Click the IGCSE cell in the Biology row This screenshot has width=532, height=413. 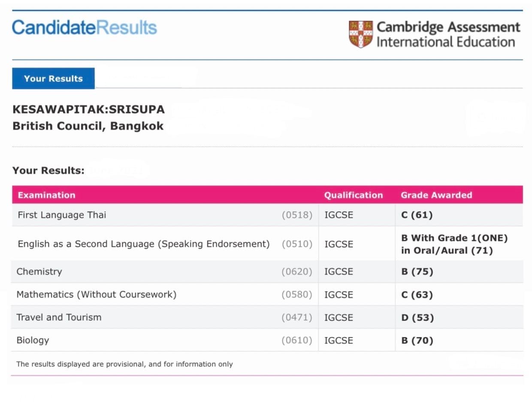339,340
